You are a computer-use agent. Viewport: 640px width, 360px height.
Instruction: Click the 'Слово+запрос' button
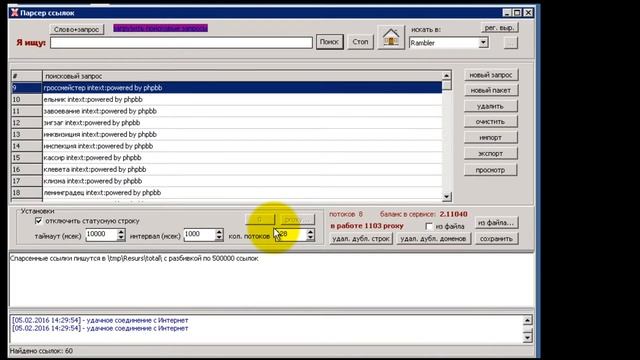pyautogui.click(x=76, y=29)
